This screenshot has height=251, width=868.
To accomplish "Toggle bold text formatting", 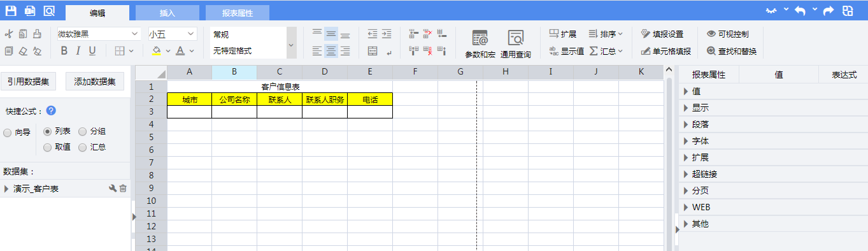I will click(x=64, y=51).
